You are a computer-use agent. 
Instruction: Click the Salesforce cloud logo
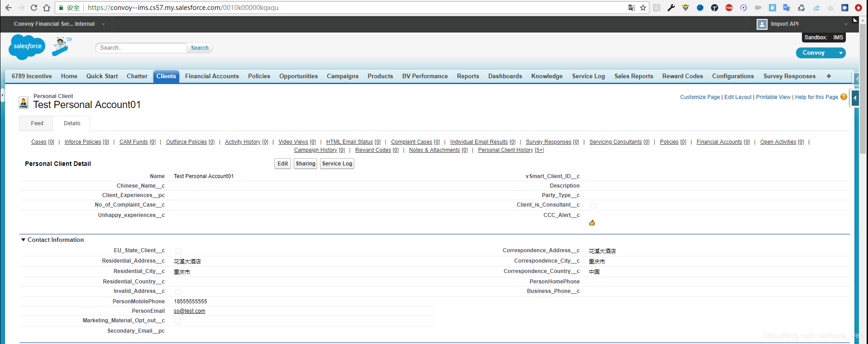coord(27,47)
